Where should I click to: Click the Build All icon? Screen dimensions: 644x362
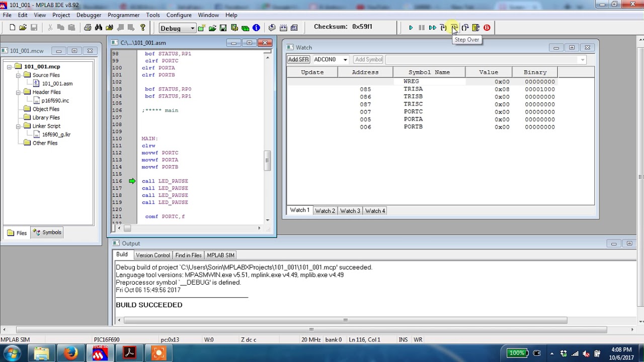283,28
